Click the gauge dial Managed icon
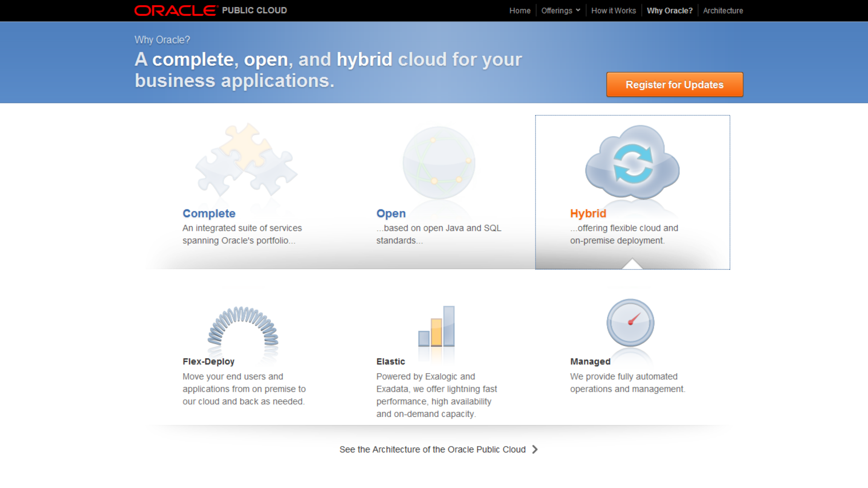The height and width of the screenshot is (488, 868). pyautogui.click(x=630, y=323)
